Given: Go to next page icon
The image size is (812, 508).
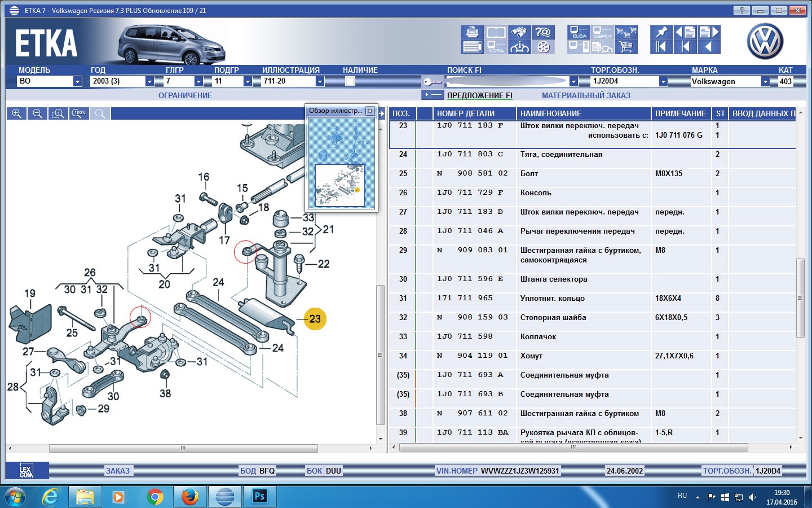Looking at the screenshot, I should pyautogui.click(x=709, y=32).
